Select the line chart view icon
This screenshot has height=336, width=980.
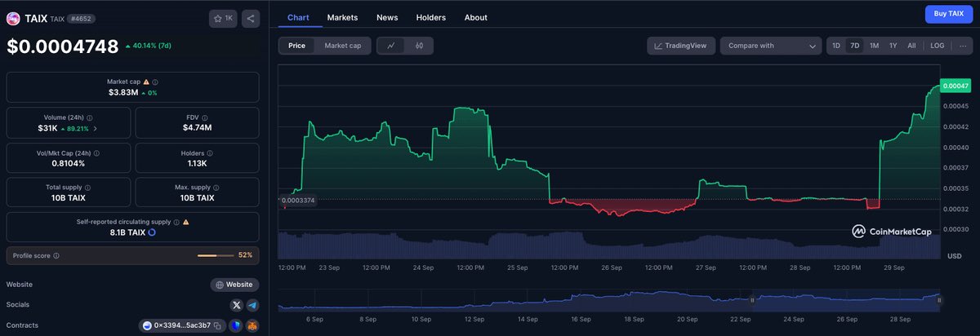392,46
